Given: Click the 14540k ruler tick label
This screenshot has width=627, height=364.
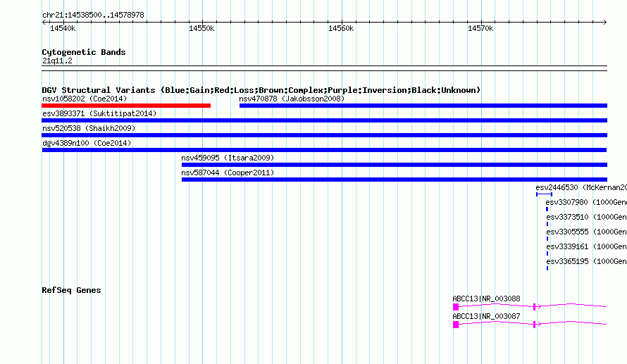Looking at the screenshot, I should pos(63,28).
